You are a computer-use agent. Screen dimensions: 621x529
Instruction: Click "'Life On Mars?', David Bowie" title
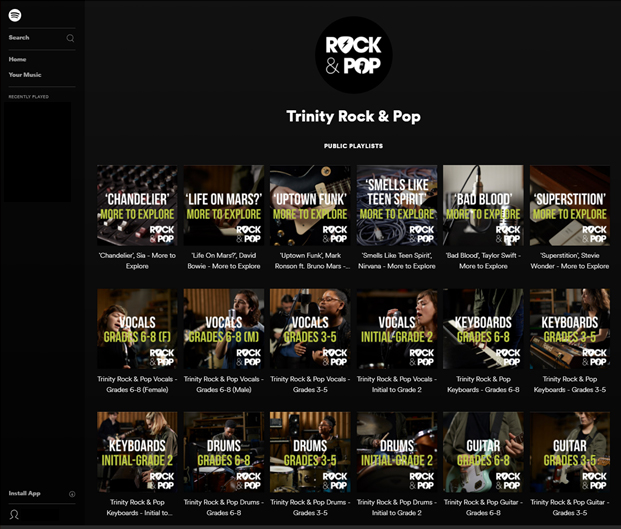(x=224, y=261)
